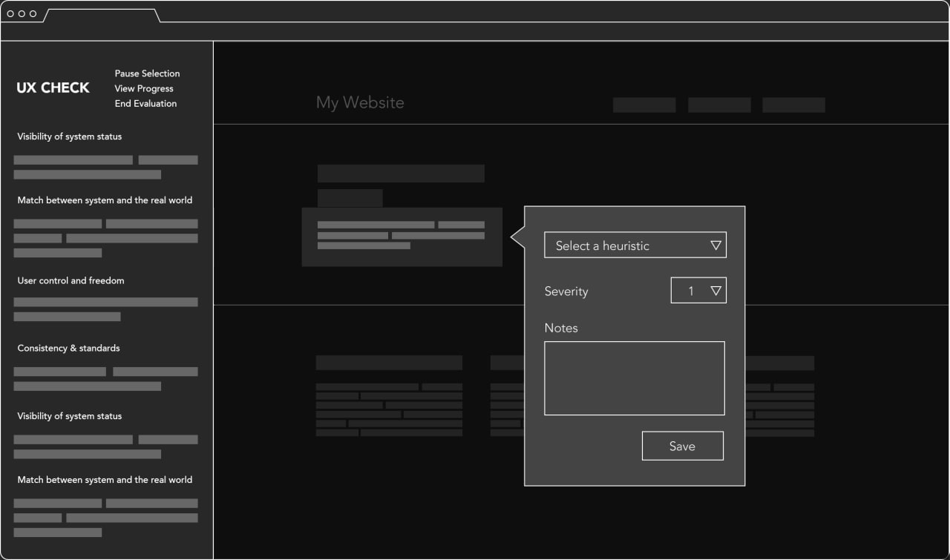The width and height of the screenshot is (950, 560).
Task: Open View Progress
Action: click(x=144, y=88)
